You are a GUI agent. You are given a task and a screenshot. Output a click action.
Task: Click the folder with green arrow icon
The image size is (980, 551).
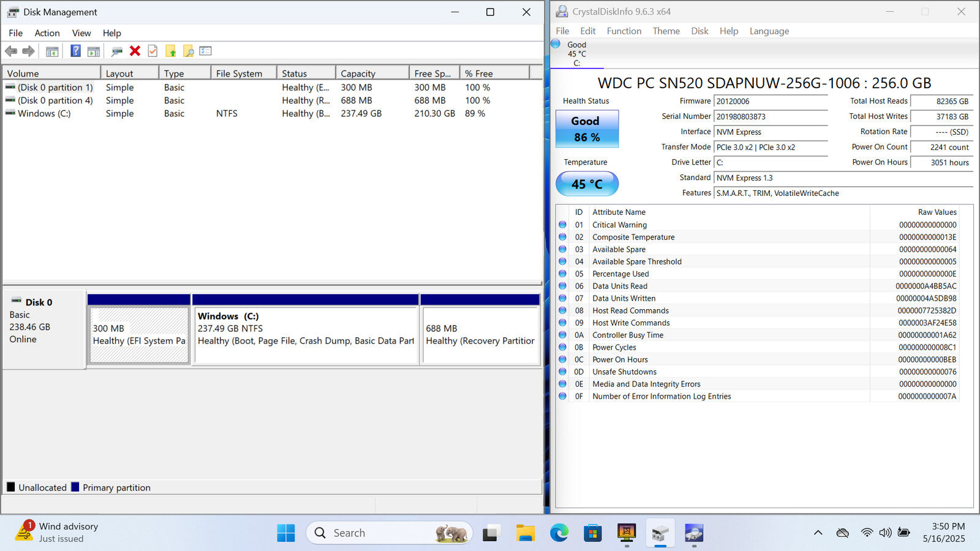click(x=170, y=51)
